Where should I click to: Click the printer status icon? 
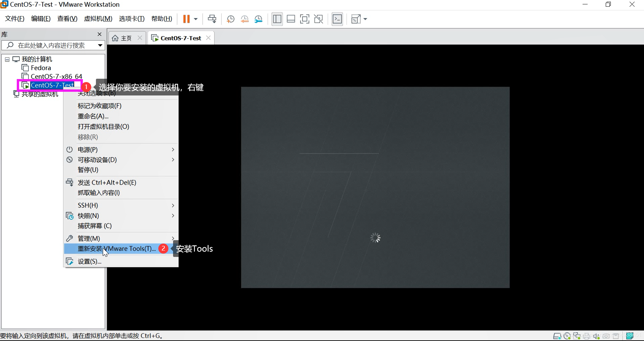[x=586, y=336]
